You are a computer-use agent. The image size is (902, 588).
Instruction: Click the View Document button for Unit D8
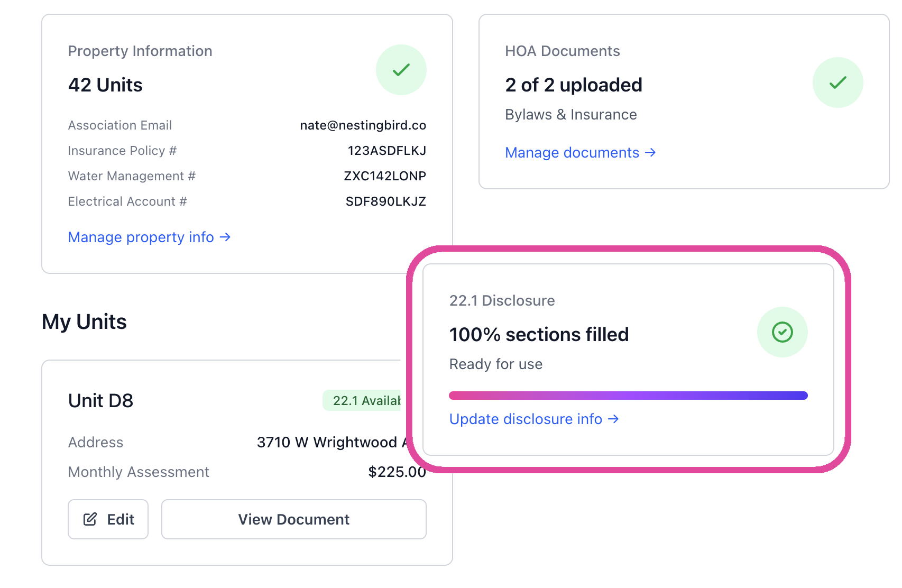pos(293,519)
